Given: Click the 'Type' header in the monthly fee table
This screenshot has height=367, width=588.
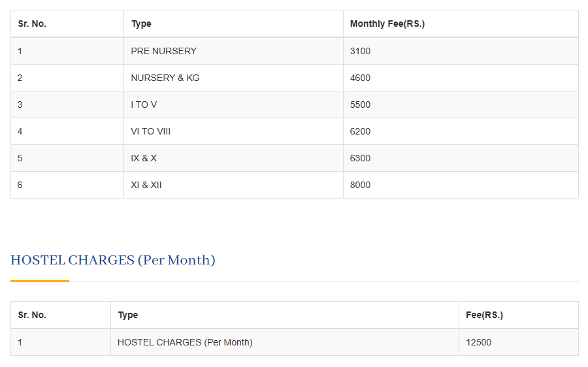Looking at the screenshot, I should 141,24.
